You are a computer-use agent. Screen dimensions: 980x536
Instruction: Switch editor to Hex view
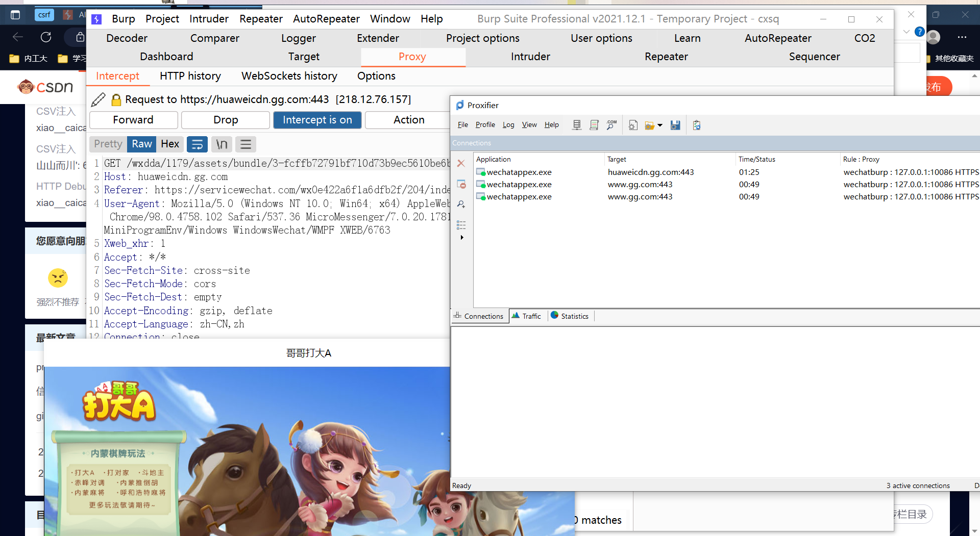[x=170, y=144]
